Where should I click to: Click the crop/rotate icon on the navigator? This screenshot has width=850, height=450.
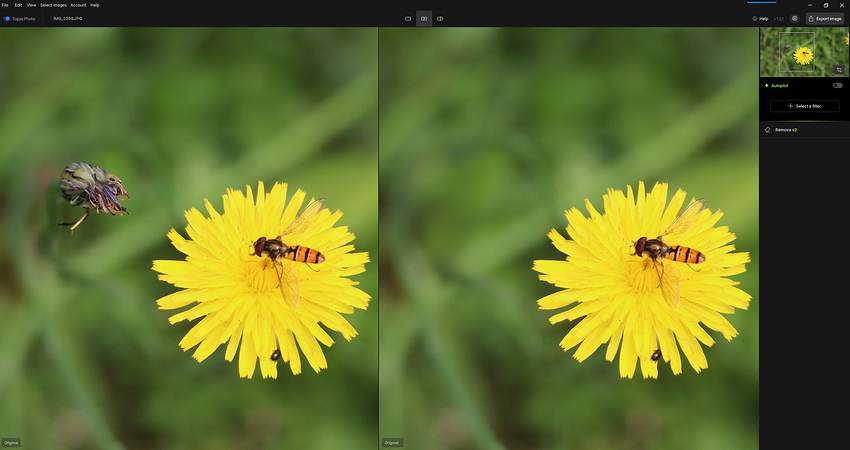click(x=839, y=70)
